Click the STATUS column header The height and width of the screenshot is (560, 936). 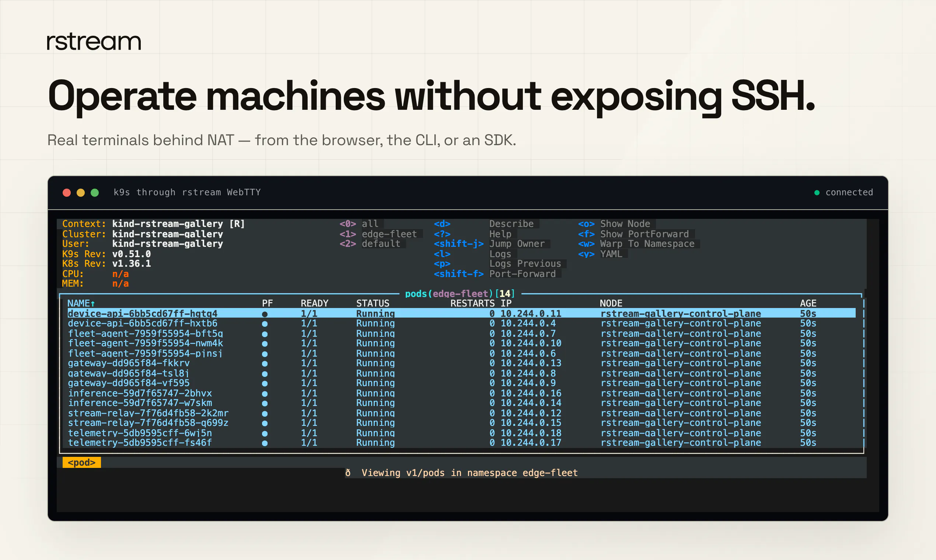(373, 304)
